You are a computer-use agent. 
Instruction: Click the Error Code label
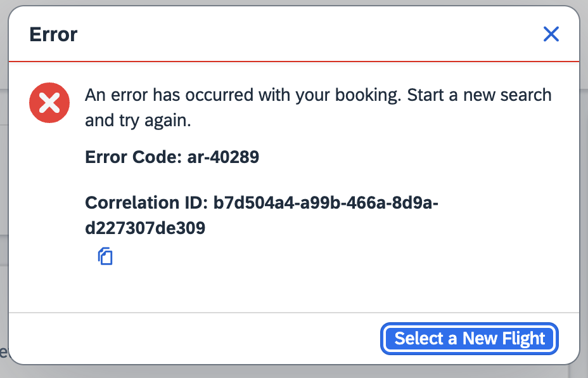[134, 157]
